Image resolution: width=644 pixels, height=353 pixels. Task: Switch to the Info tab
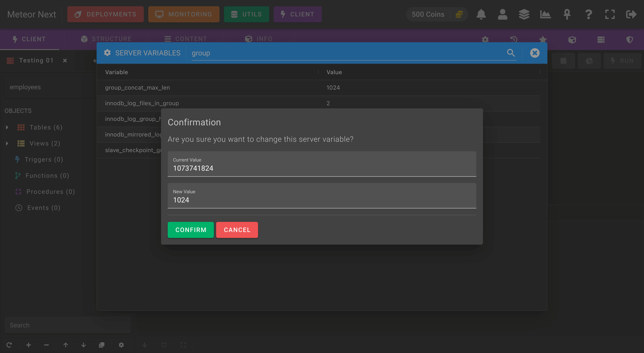(259, 39)
